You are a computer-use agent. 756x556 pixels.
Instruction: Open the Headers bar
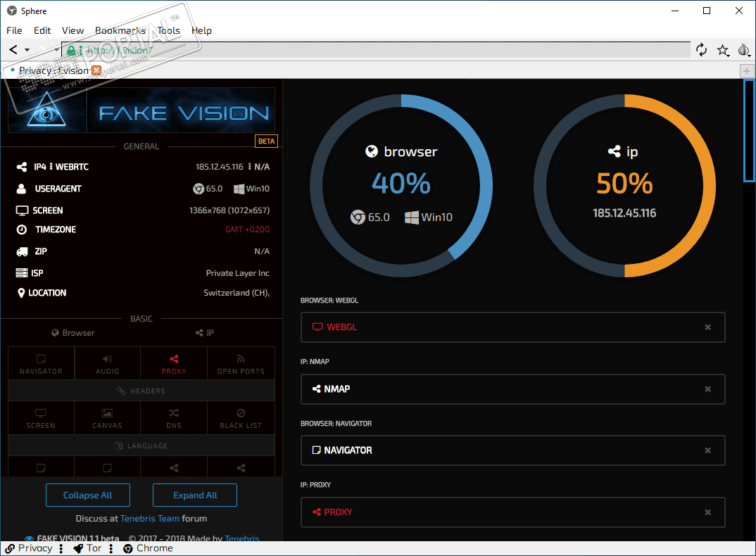(141, 391)
